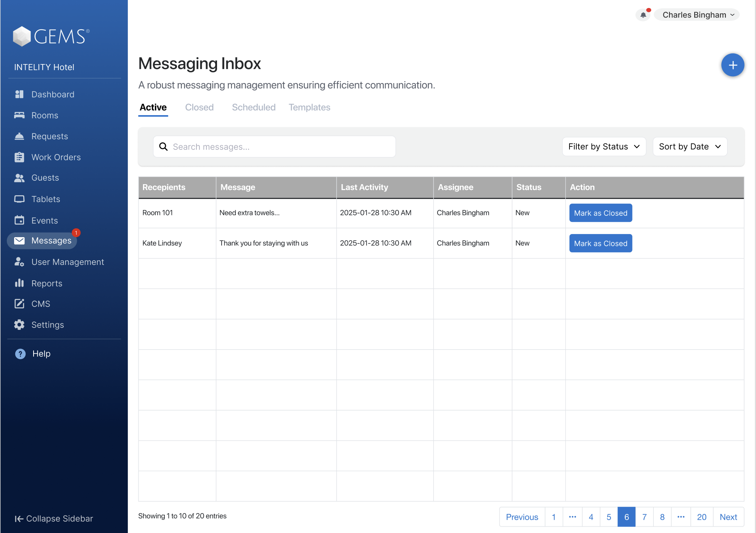The height and width of the screenshot is (533, 756).
Task: Click the CMS edit icon
Action: pos(19,303)
